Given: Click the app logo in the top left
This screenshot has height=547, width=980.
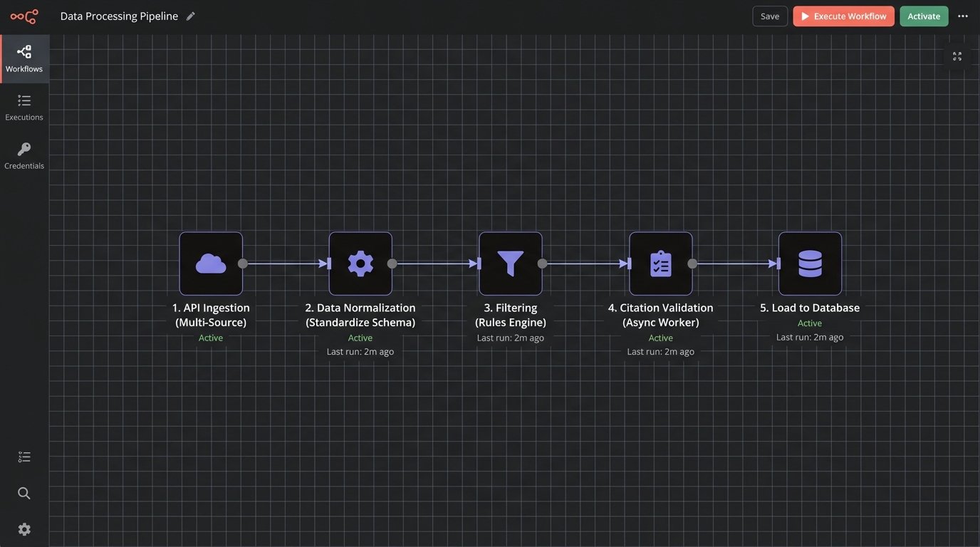Looking at the screenshot, I should click(24, 15).
